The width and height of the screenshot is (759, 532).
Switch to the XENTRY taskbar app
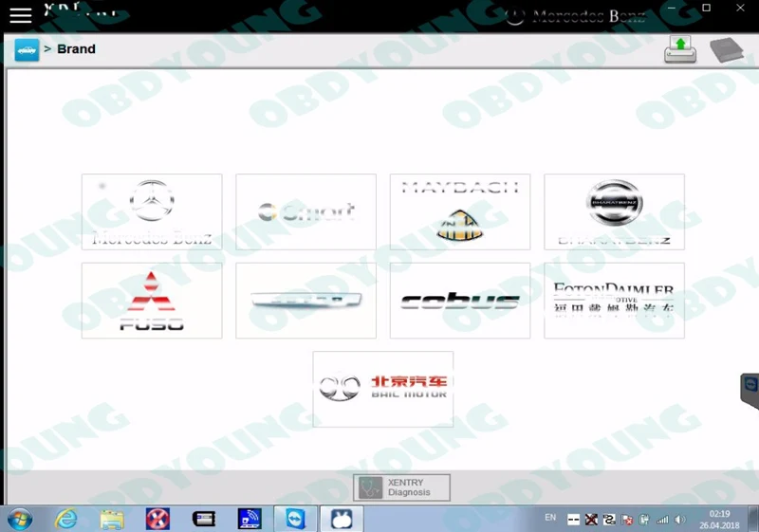(x=342, y=520)
